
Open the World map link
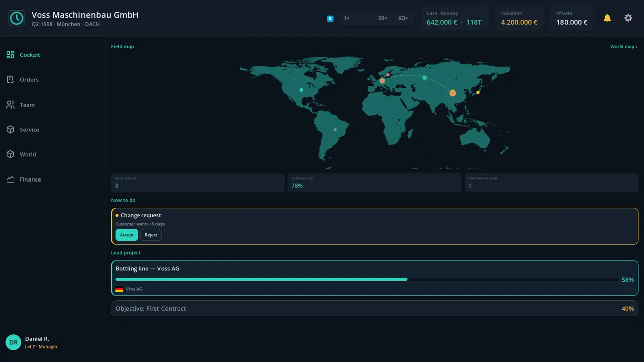(x=624, y=47)
